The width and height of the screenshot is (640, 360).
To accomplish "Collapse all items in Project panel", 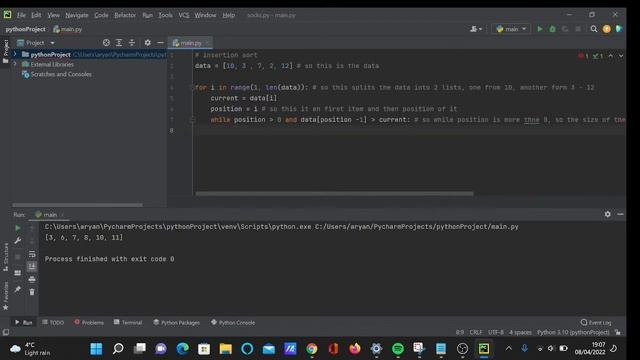I will click(131, 42).
